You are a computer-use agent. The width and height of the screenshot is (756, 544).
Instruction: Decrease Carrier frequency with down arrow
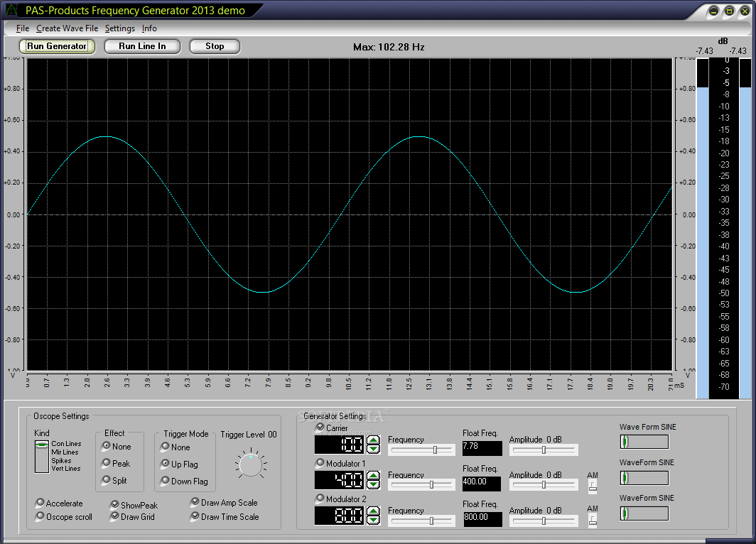pos(373,449)
